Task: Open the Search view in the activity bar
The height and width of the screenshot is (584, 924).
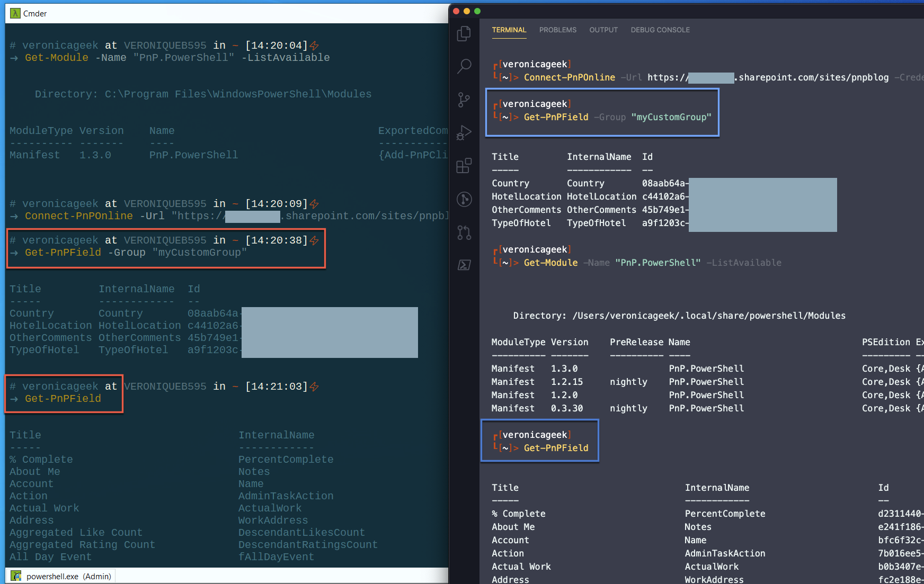Action: 464,66
